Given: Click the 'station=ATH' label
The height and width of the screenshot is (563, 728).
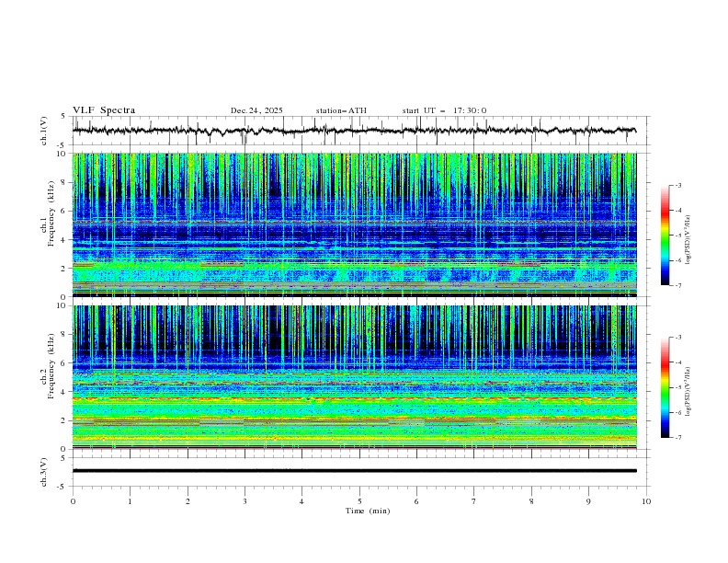Looking at the screenshot, I should coord(341,110).
